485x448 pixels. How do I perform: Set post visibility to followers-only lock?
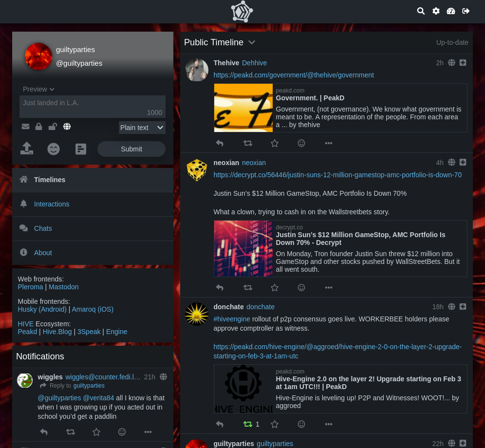pos(38,127)
